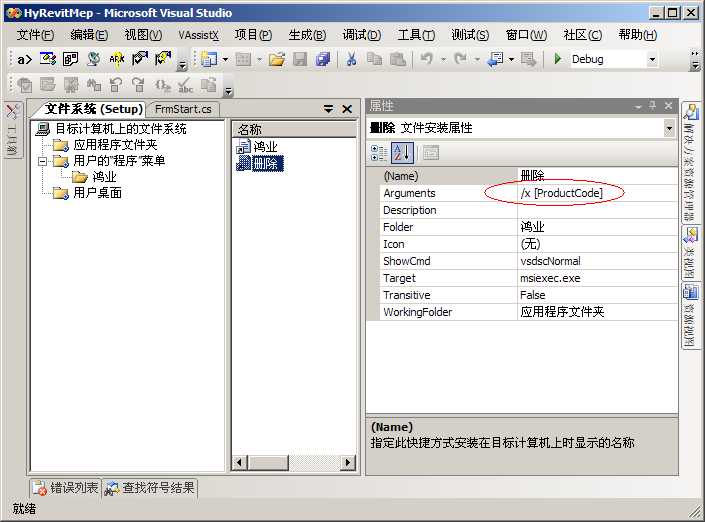This screenshot has height=522, width=705.
Task: Click the Categorized view icon in Properties
Action: tap(379, 153)
